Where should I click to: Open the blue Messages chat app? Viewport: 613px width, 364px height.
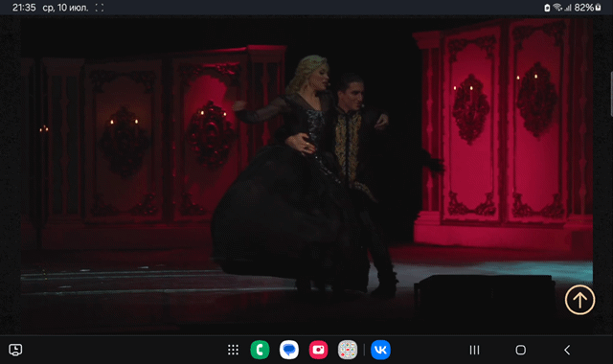(289, 350)
